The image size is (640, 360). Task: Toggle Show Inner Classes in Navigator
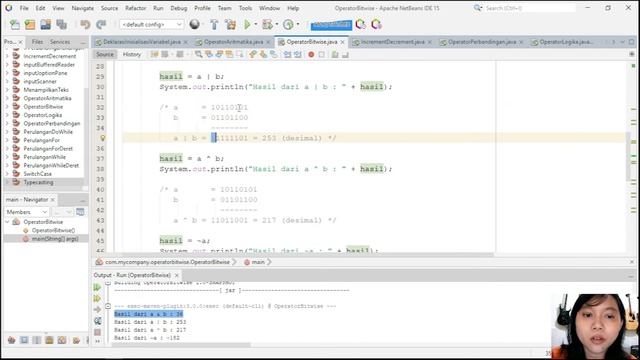62,340
